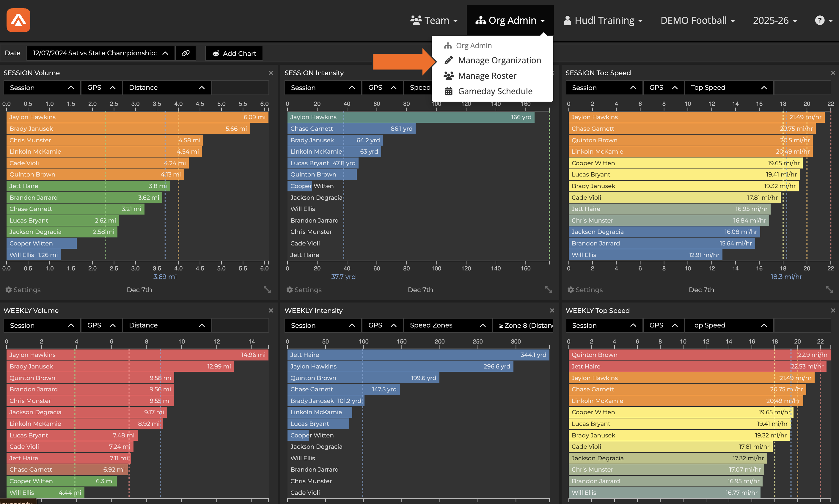839x504 pixels.
Task: Open Session dropdown in SESSION Intensity chart
Action: pos(323,88)
